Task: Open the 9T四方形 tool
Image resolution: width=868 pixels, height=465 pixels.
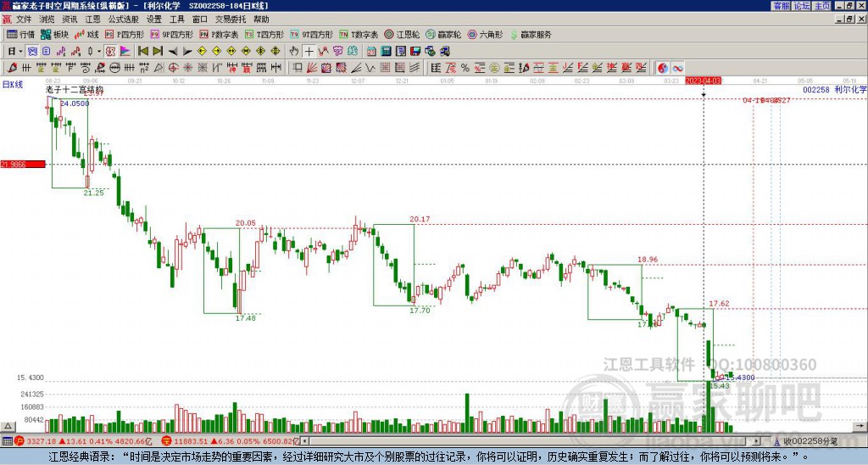Action: point(311,34)
